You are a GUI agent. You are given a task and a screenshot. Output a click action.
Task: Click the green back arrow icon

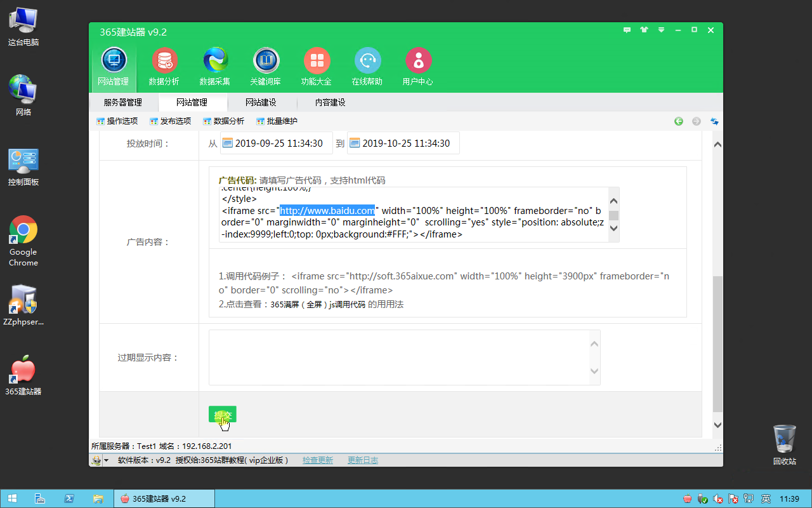coord(679,121)
